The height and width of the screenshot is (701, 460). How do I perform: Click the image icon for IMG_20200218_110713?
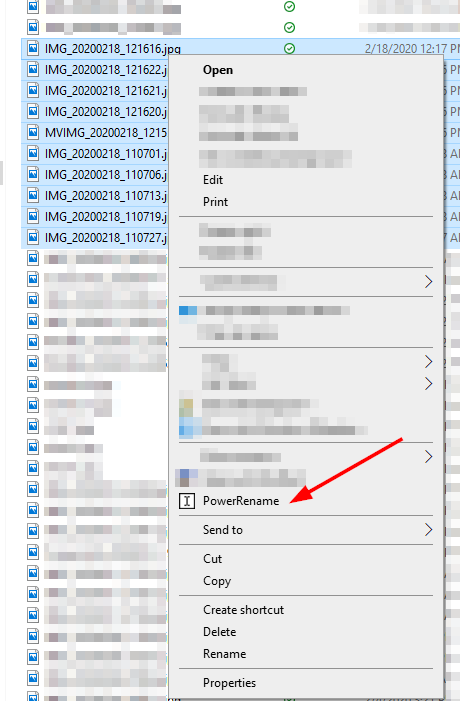click(33, 195)
